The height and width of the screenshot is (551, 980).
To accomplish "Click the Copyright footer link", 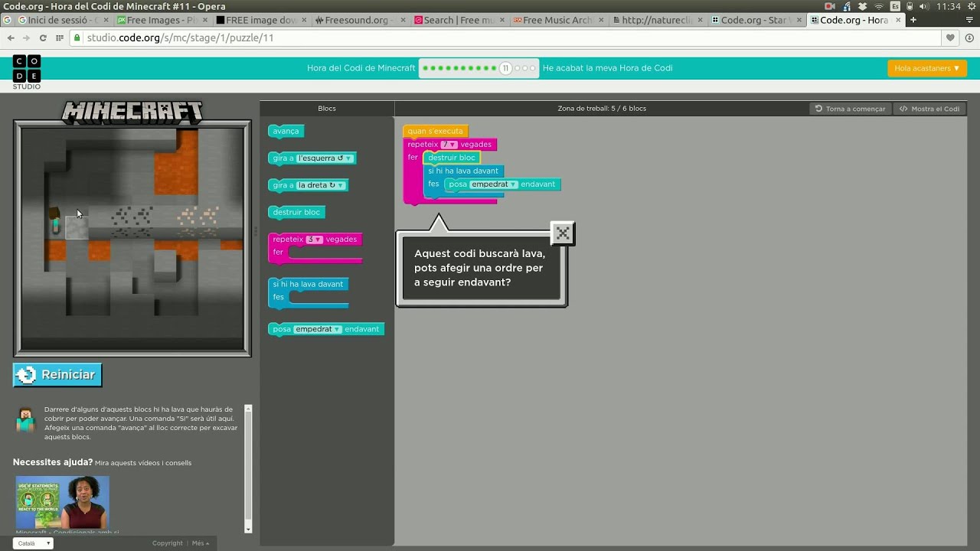I will [x=167, y=543].
